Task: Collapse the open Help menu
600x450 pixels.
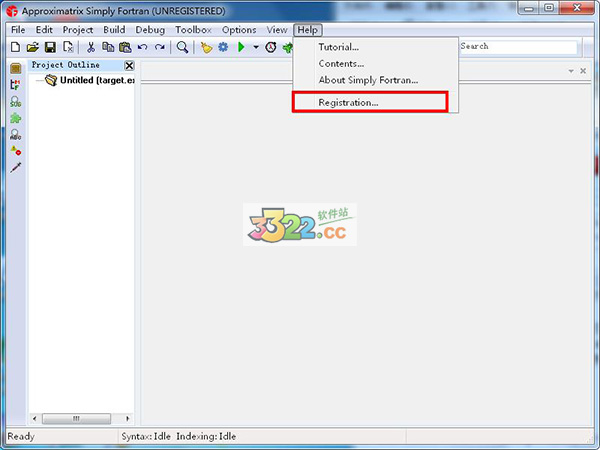Action: click(308, 30)
